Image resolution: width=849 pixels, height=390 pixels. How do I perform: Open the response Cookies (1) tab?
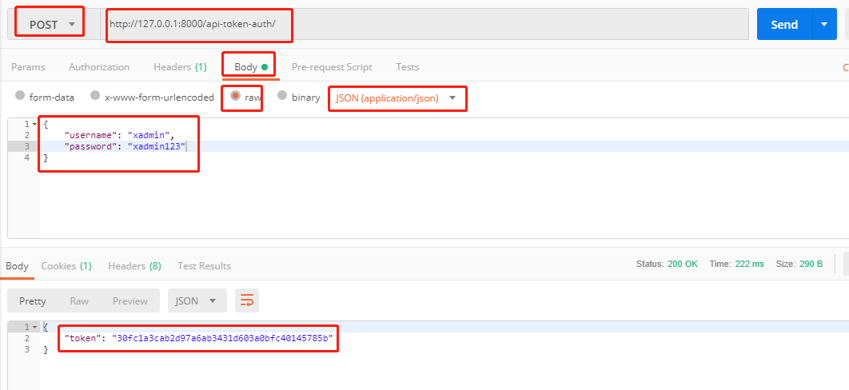pos(67,266)
